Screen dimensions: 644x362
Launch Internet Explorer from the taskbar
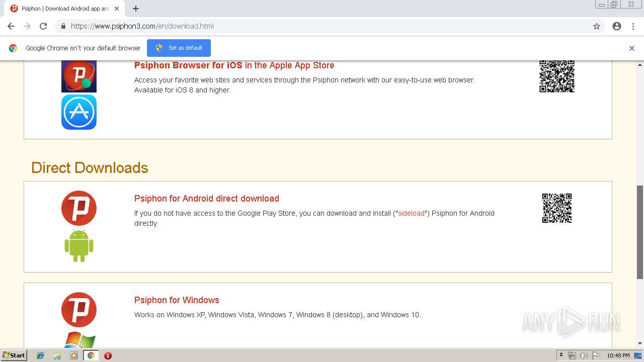pyautogui.click(x=40, y=355)
